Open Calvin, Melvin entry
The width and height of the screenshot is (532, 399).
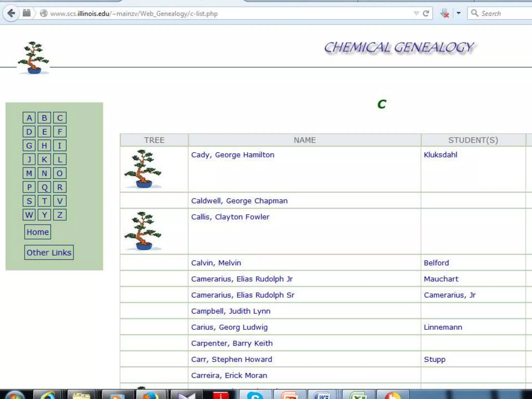pos(216,263)
